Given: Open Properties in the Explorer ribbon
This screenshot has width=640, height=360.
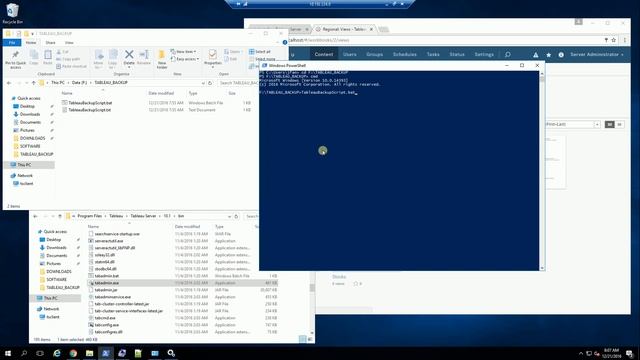Looking at the screenshot, I should (x=212, y=57).
